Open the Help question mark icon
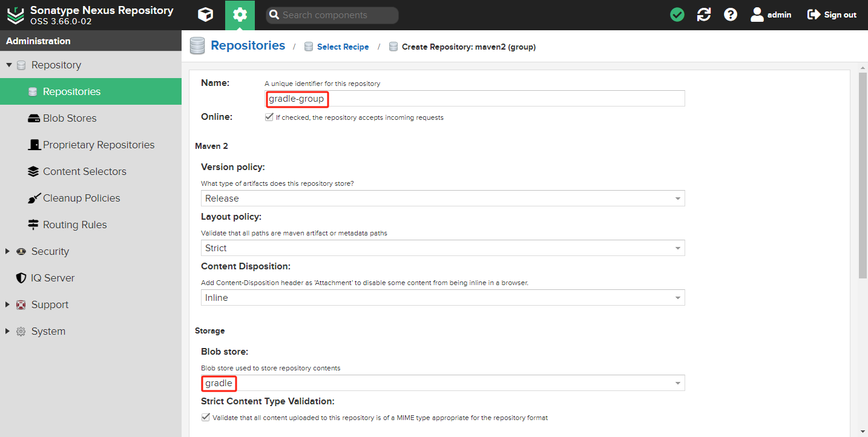Image resolution: width=868 pixels, height=437 pixels. 731,15
